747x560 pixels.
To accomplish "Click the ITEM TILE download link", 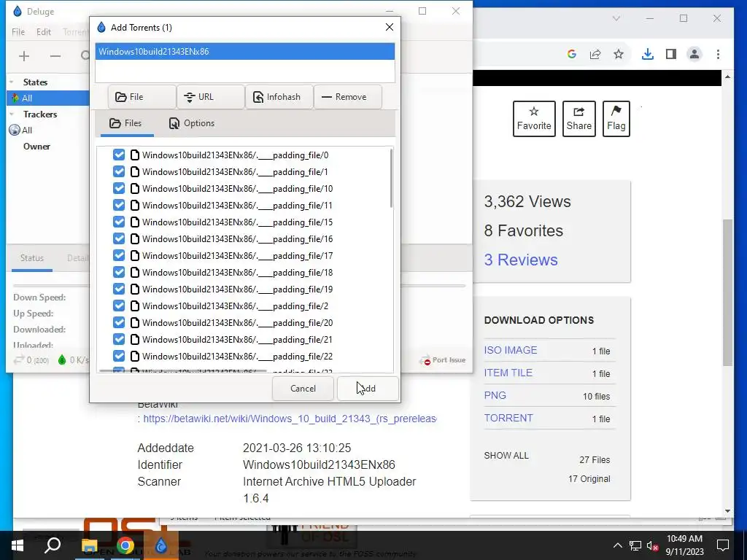I will coord(508,373).
